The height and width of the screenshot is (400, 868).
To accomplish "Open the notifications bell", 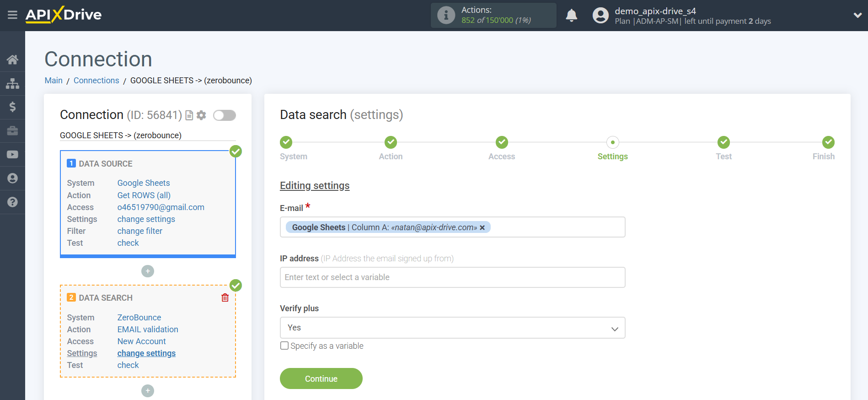I will [571, 15].
